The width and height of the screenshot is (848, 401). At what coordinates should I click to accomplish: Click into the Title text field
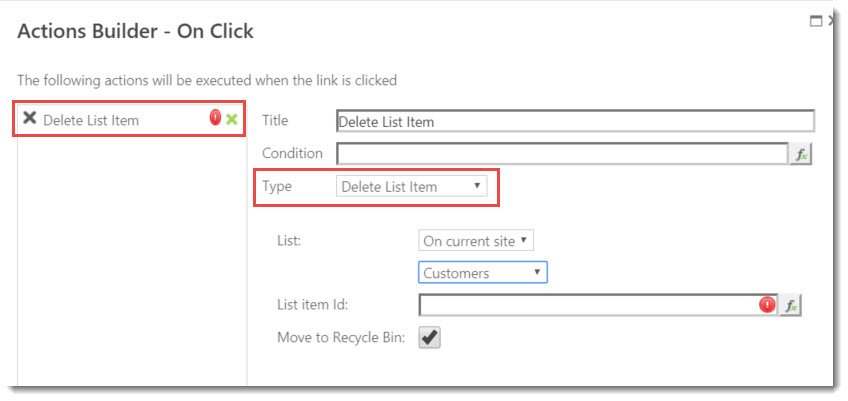(x=575, y=121)
